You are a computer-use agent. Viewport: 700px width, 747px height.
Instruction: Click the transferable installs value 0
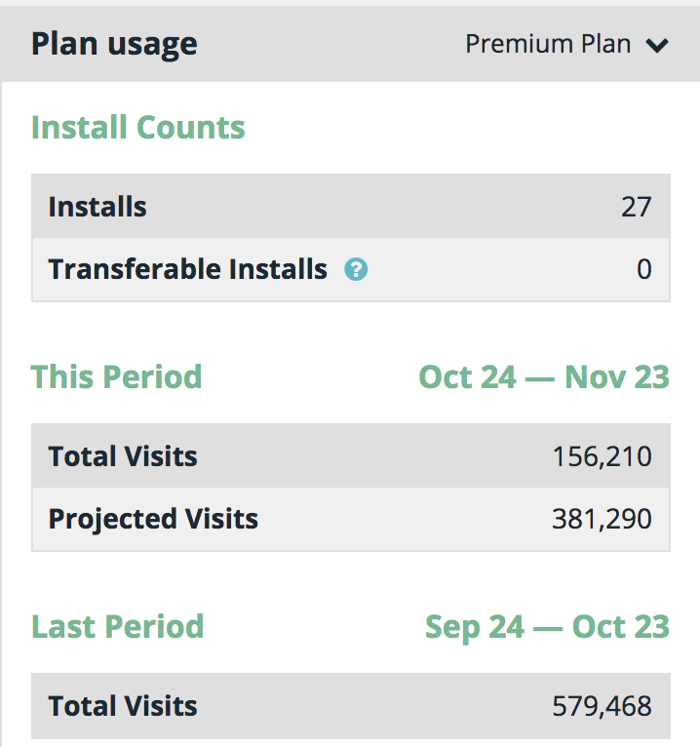[643, 269]
